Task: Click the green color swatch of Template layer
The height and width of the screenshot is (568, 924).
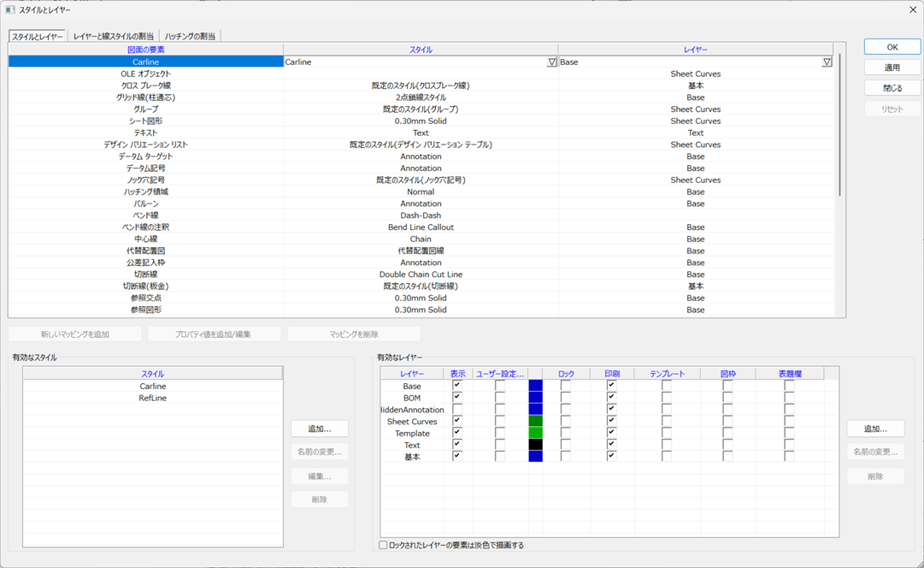Action: point(535,433)
